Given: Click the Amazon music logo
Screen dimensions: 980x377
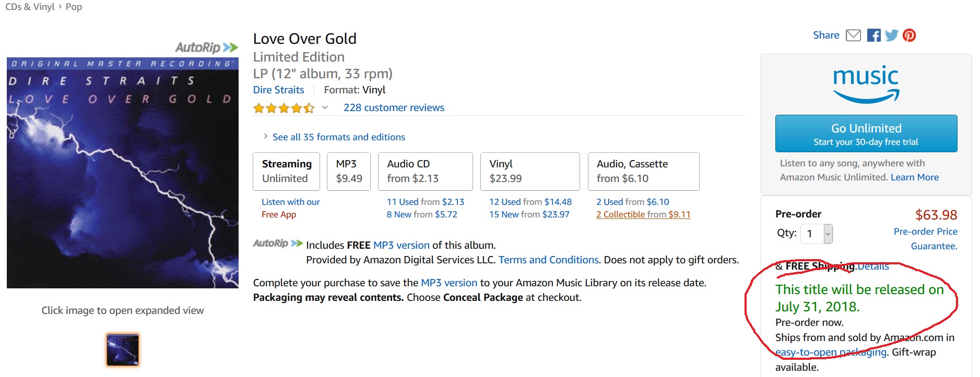Looking at the screenshot, I should (866, 83).
